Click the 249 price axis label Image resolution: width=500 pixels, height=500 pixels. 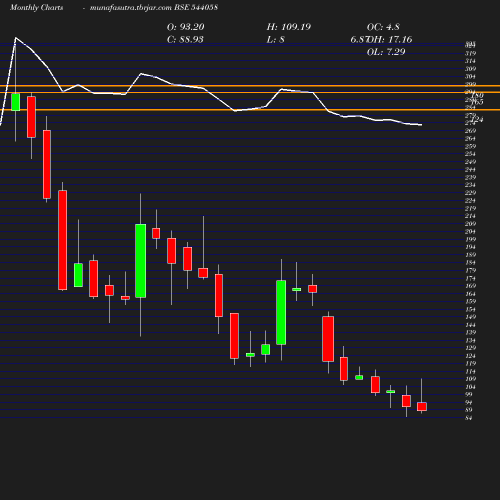point(470,162)
